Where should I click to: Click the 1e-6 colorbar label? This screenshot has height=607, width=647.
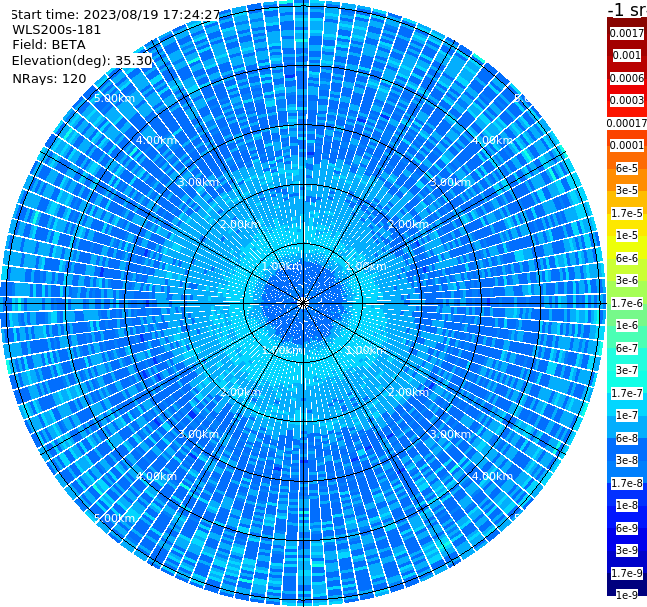coord(627,325)
